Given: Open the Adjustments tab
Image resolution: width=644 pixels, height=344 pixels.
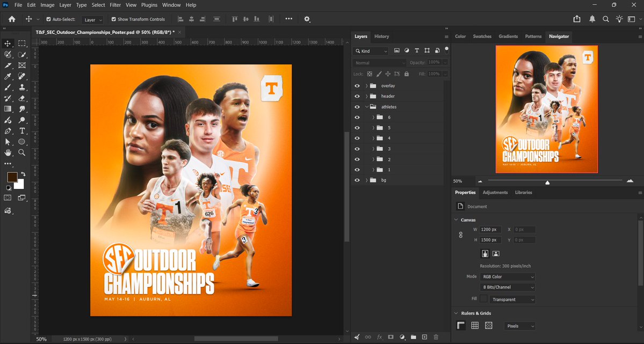Looking at the screenshot, I should click(x=495, y=193).
